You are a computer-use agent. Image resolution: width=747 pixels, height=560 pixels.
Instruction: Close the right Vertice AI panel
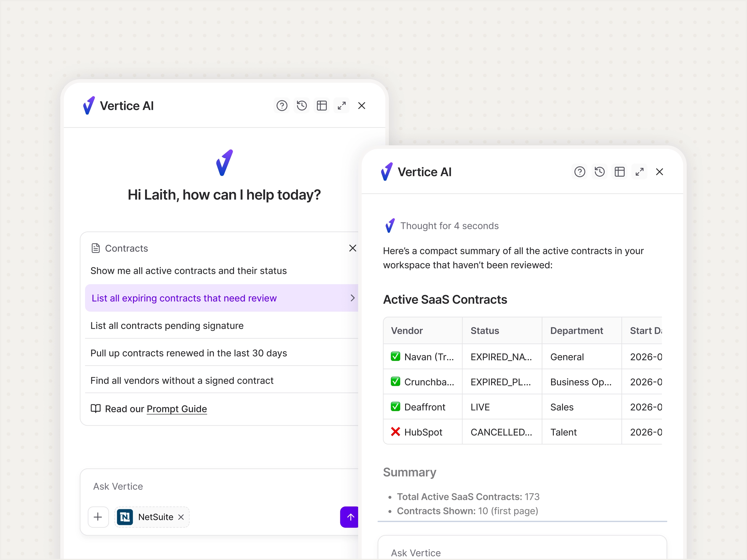pos(659,172)
